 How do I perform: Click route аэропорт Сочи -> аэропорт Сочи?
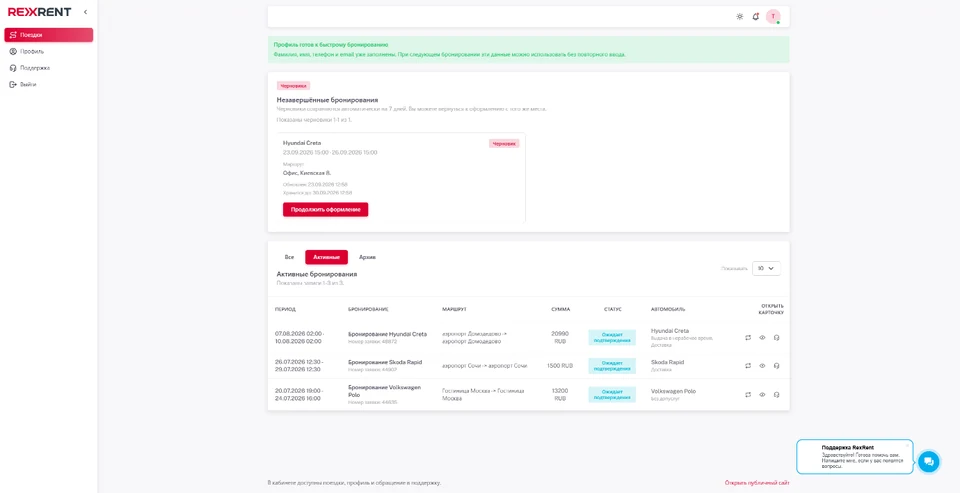(484, 366)
